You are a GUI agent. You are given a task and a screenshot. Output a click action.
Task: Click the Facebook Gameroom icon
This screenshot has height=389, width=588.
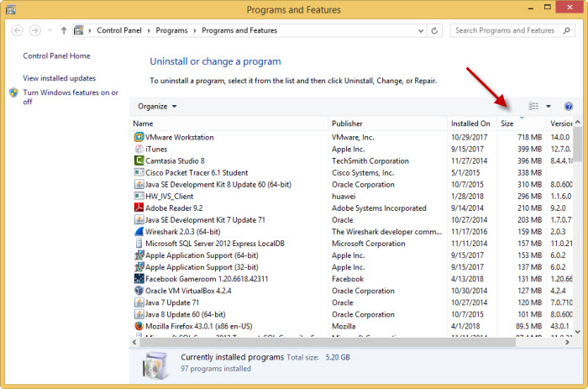pyautogui.click(x=139, y=279)
